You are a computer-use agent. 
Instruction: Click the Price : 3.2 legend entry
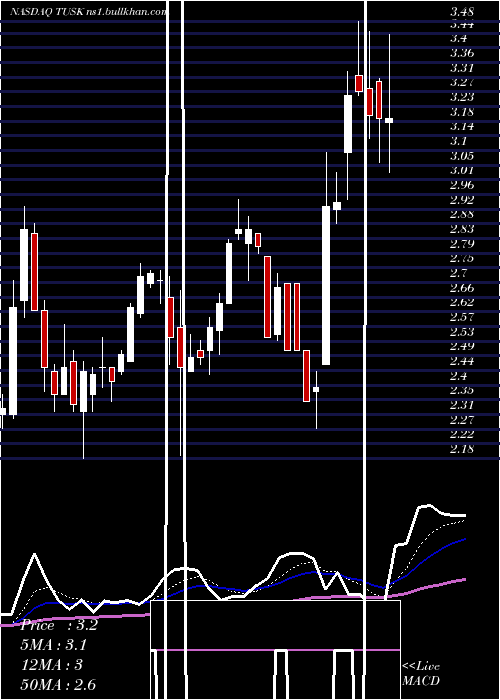coord(59,625)
